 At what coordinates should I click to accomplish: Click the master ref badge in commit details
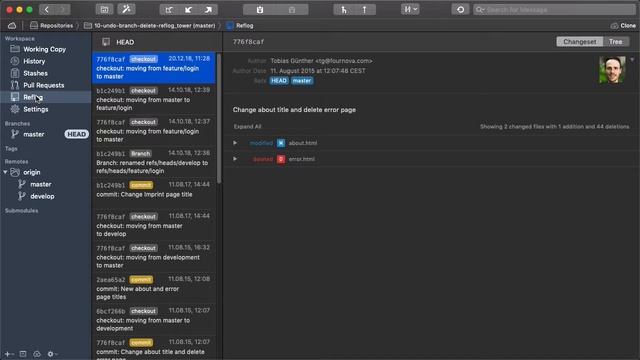pos(302,81)
